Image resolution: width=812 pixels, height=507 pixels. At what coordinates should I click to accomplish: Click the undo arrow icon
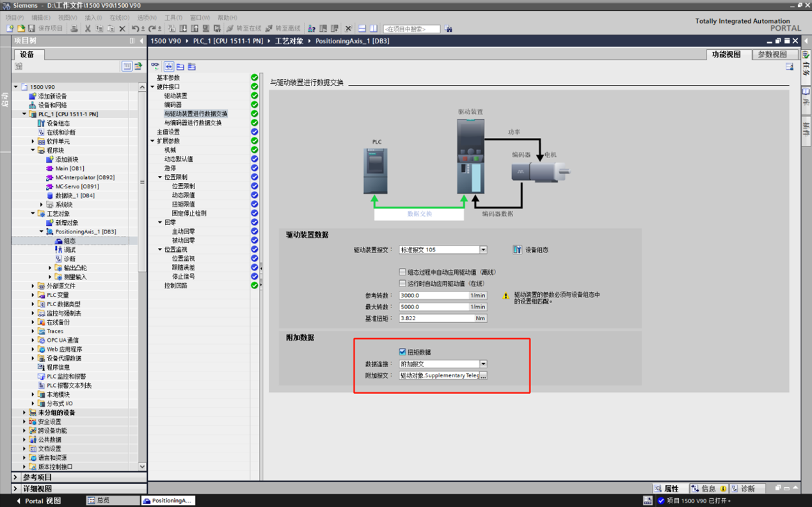pos(135,29)
